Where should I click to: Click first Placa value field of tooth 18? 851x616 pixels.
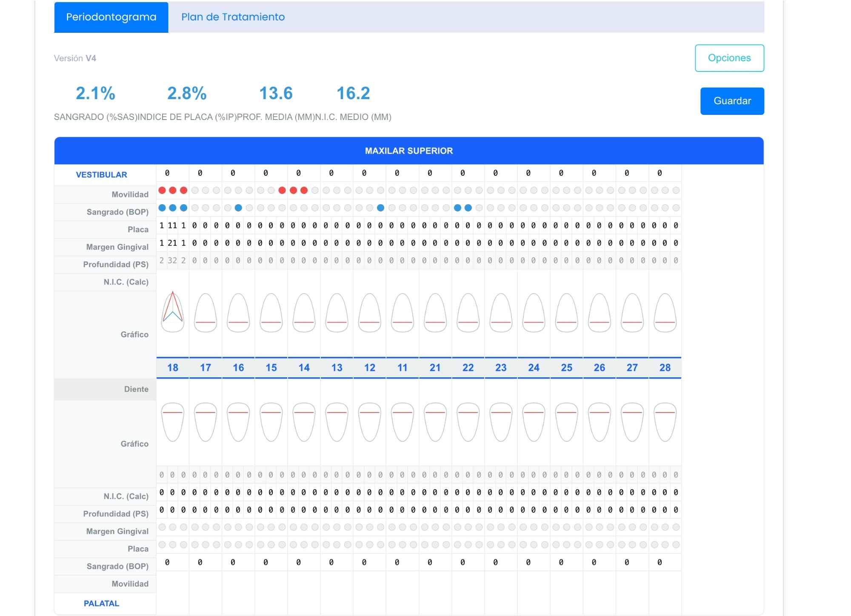coord(162,225)
